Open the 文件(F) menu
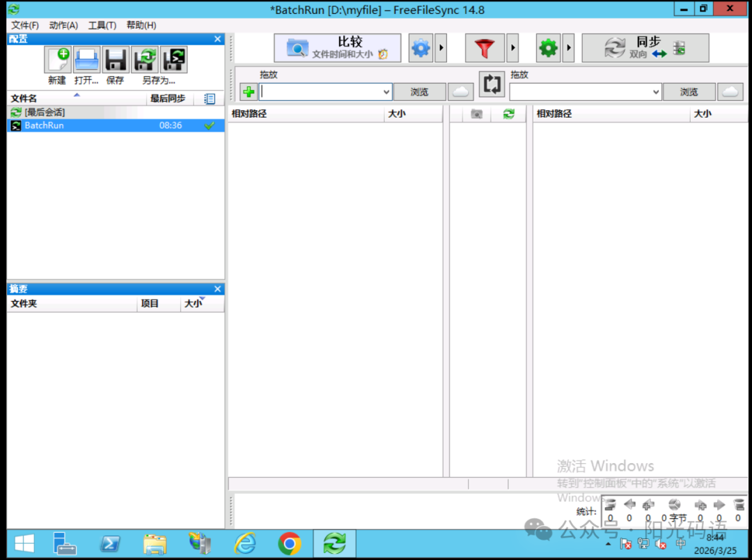The width and height of the screenshot is (752, 560). click(x=25, y=26)
